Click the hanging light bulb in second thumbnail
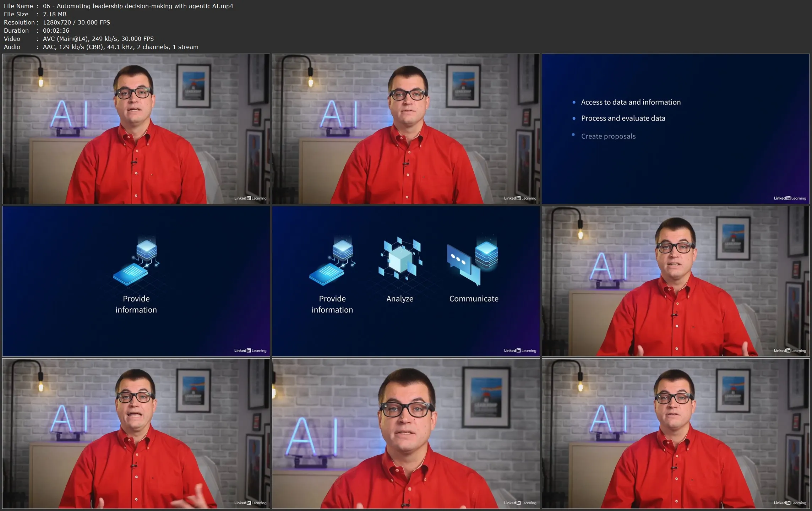This screenshot has width=812, height=511. click(311, 82)
